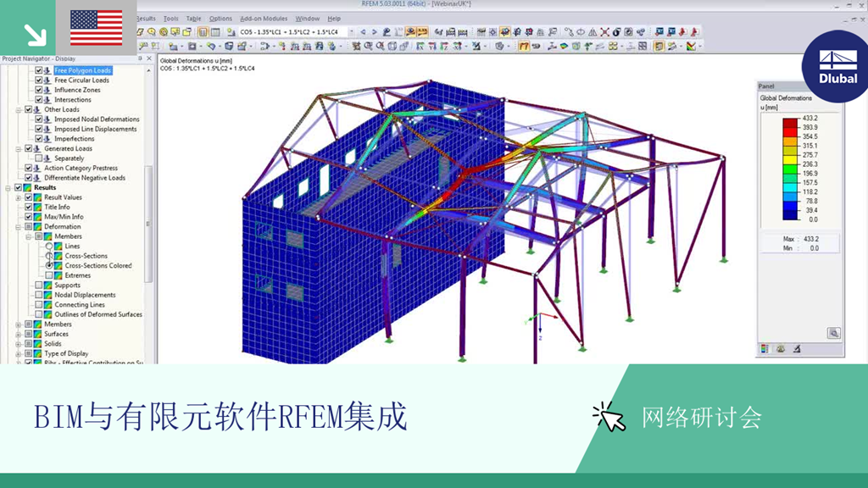Viewport: 868px width, 488px height.
Task: Click the previous load case arrow
Action: (x=363, y=32)
